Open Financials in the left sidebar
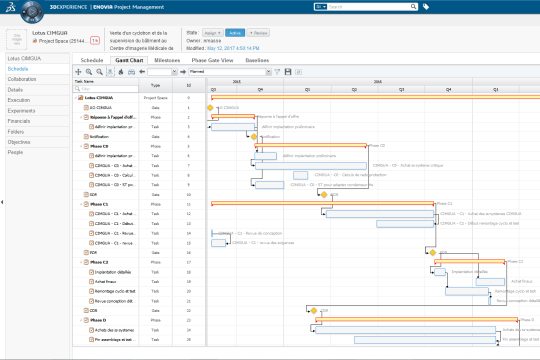The image size is (540, 360). click(19, 121)
